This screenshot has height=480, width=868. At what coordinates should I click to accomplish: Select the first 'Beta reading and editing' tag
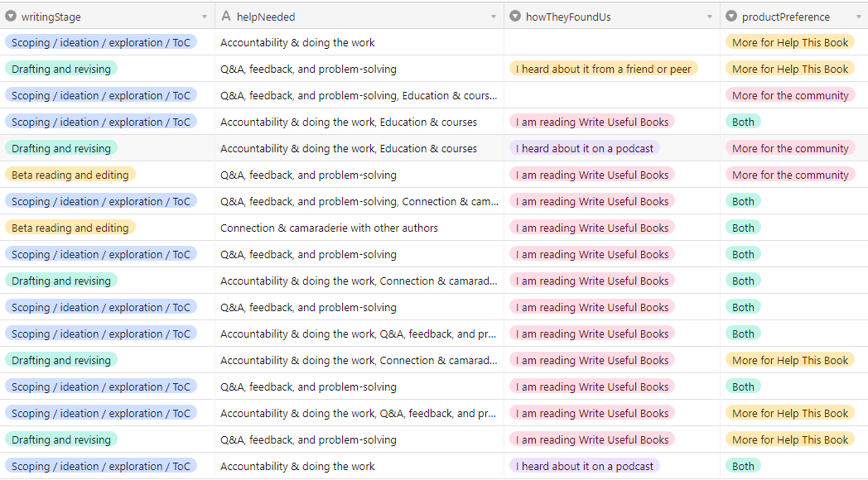point(70,175)
